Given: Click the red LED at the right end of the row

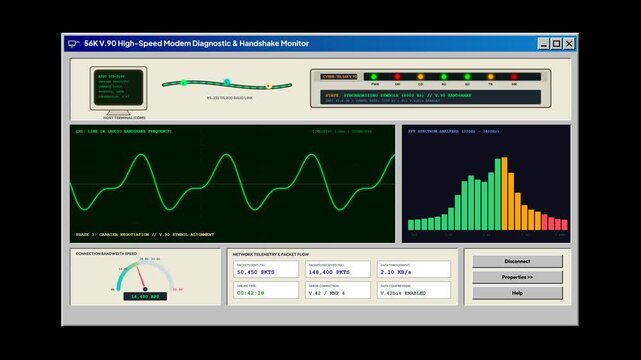Looking at the screenshot, I should pyautogui.click(x=514, y=76).
